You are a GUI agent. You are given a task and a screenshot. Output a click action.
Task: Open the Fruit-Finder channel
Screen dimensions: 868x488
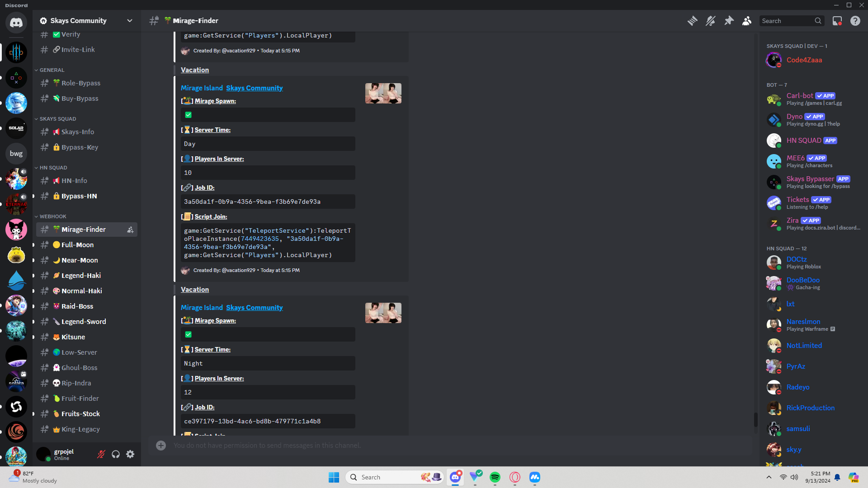point(87,399)
